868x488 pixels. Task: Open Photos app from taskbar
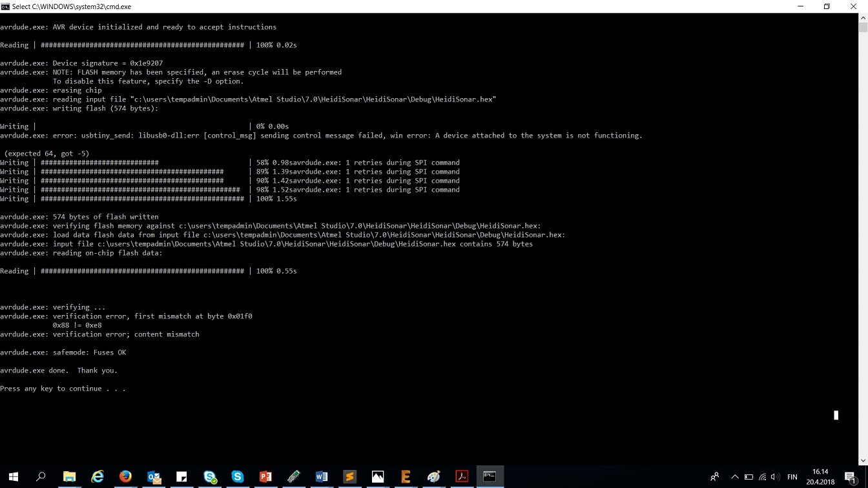[x=378, y=477]
